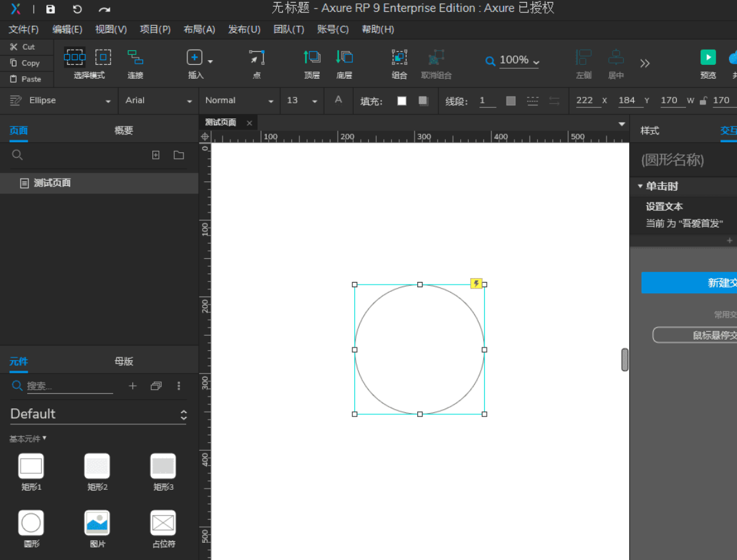Open the 布局(A) menu
Image resolution: width=737 pixels, height=560 pixels.
point(199,29)
